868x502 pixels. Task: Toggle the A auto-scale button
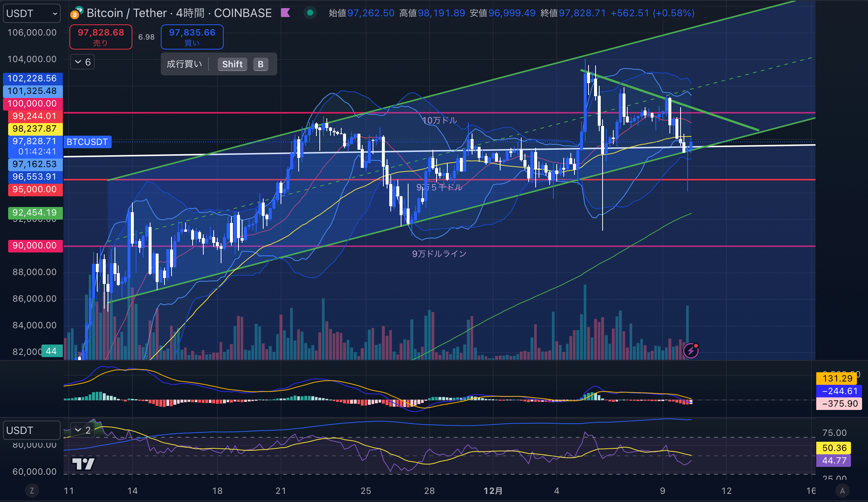(x=842, y=491)
